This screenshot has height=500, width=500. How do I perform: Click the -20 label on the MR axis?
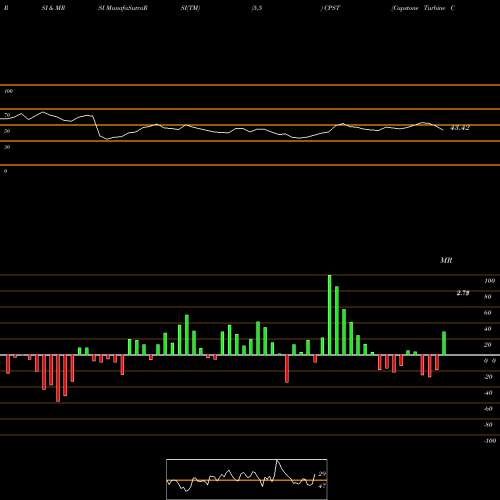(x=488, y=377)
